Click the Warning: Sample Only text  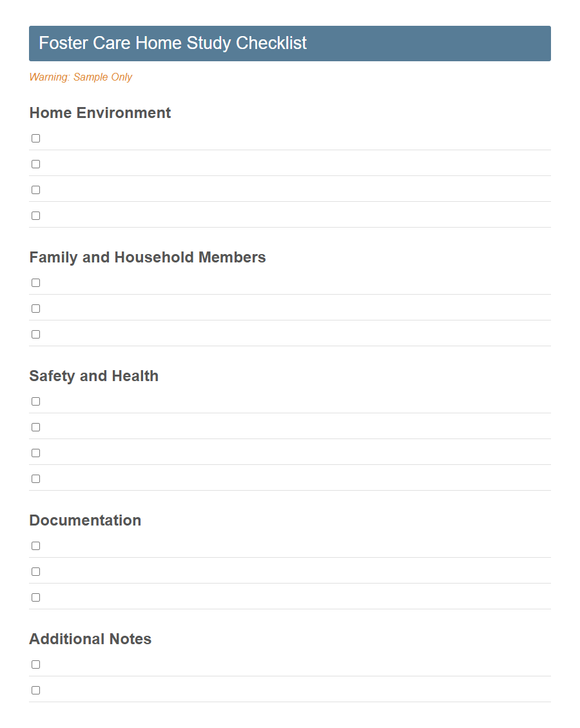coord(81,77)
